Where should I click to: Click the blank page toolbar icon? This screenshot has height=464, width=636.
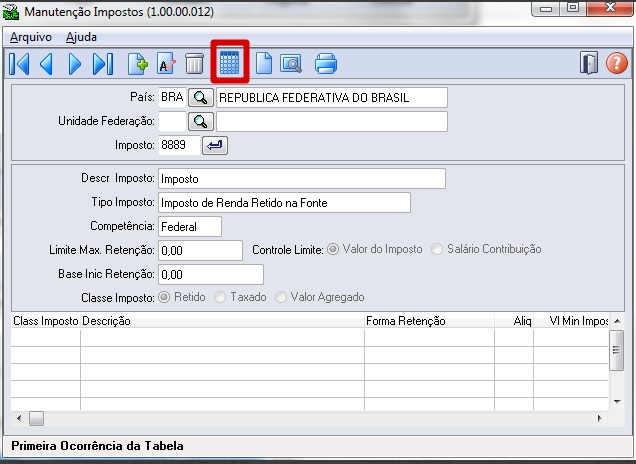pos(264,64)
